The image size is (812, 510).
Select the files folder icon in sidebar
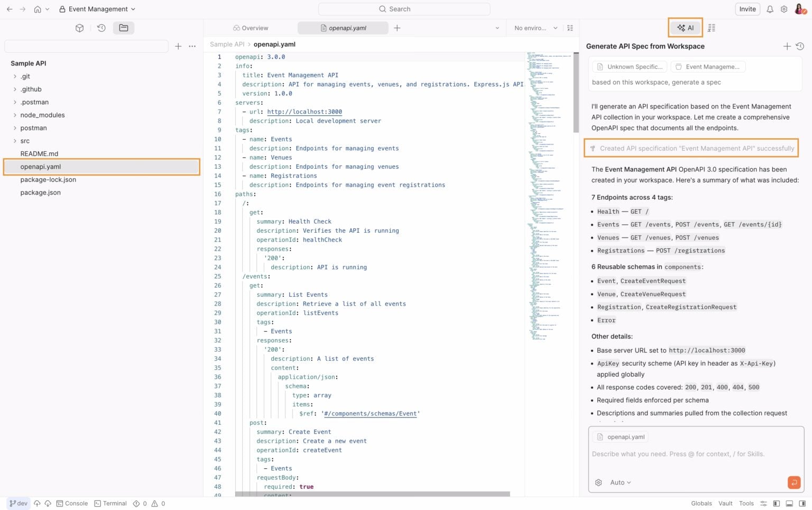point(123,28)
